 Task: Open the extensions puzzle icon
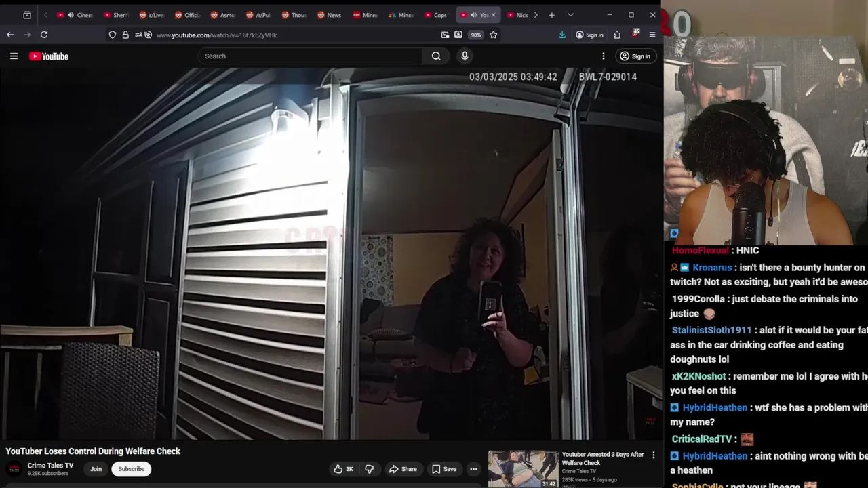coord(617,35)
